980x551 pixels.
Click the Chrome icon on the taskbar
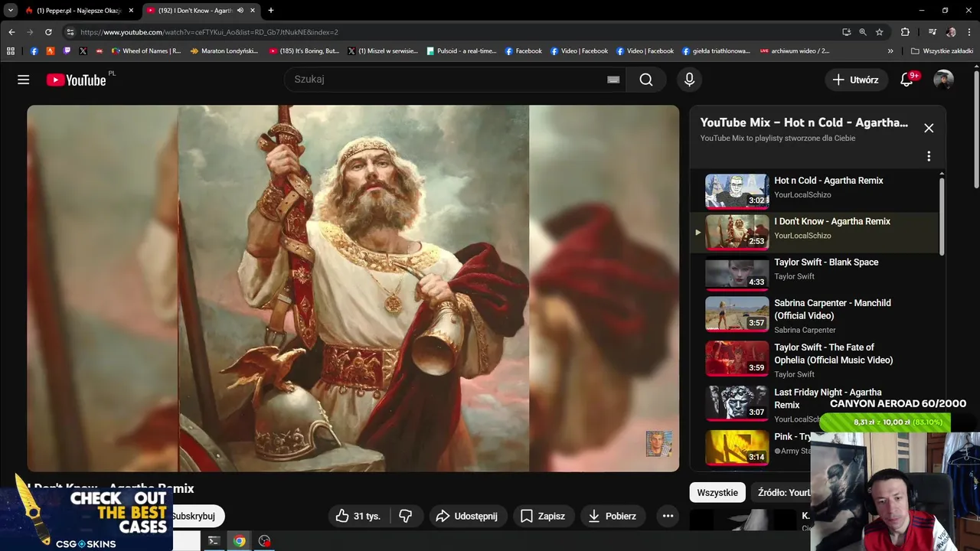[240, 541]
